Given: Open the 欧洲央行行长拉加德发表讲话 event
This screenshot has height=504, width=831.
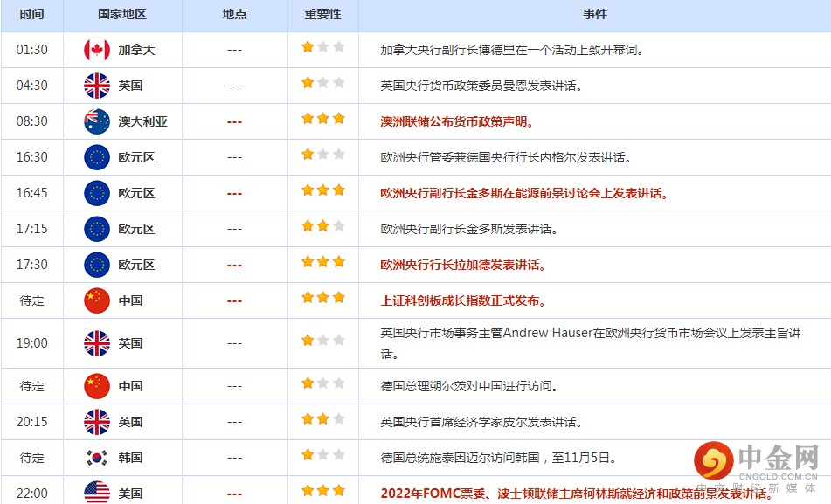Looking at the screenshot, I should [x=463, y=265].
